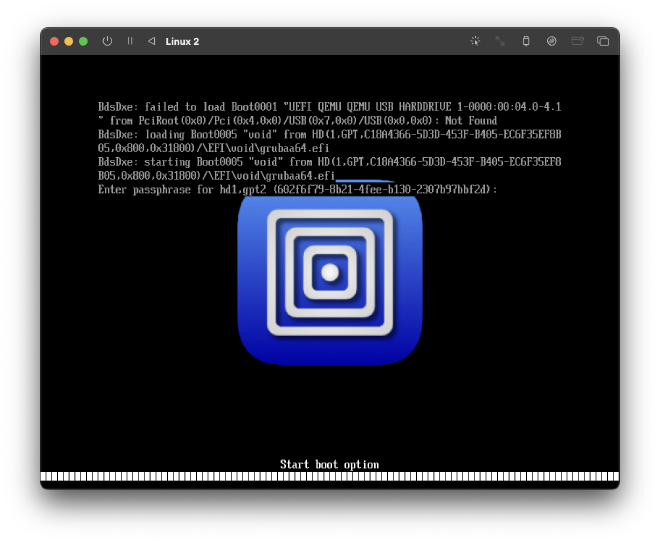Viewport: 660px width, 543px height.
Task: Open the drive image disc icon
Action: [x=551, y=41]
